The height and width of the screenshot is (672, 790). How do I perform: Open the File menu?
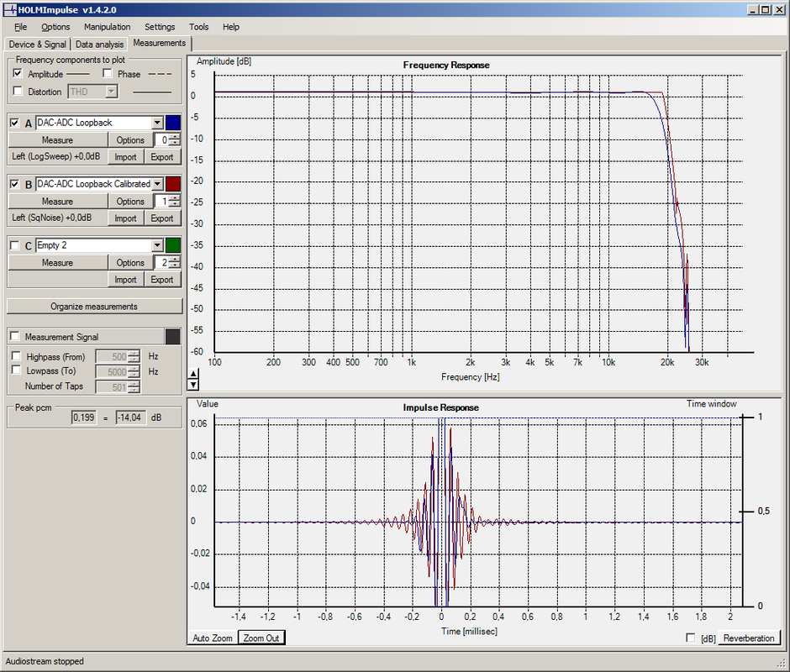tap(21, 27)
